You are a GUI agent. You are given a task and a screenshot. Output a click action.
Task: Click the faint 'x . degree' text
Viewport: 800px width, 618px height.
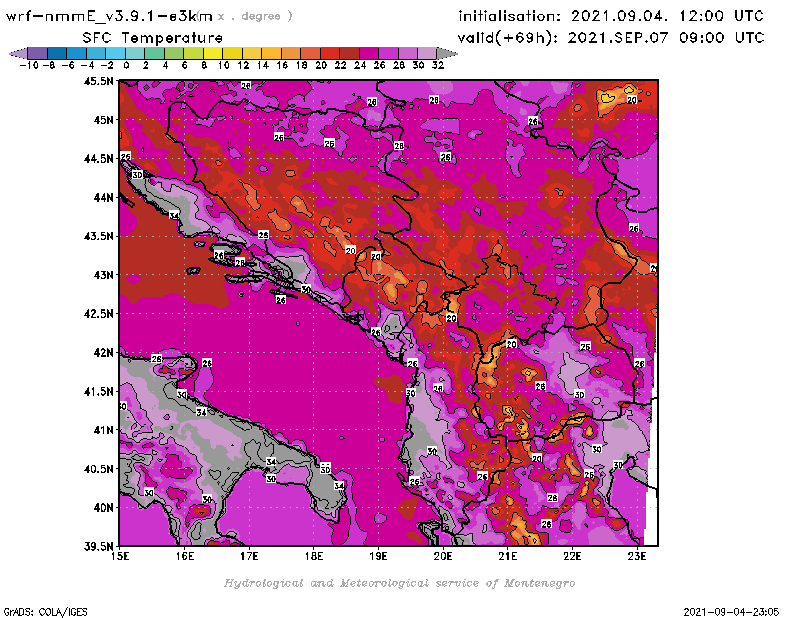click(x=255, y=16)
